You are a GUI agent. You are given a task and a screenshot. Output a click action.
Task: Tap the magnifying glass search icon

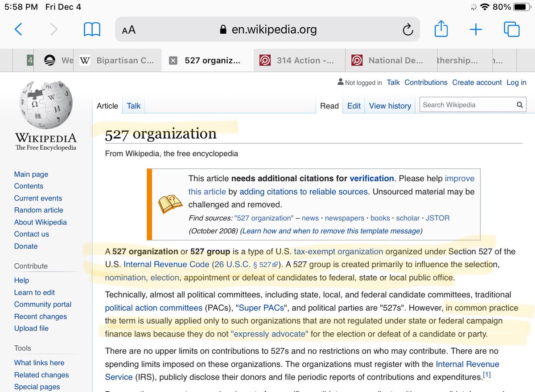(x=519, y=105)
